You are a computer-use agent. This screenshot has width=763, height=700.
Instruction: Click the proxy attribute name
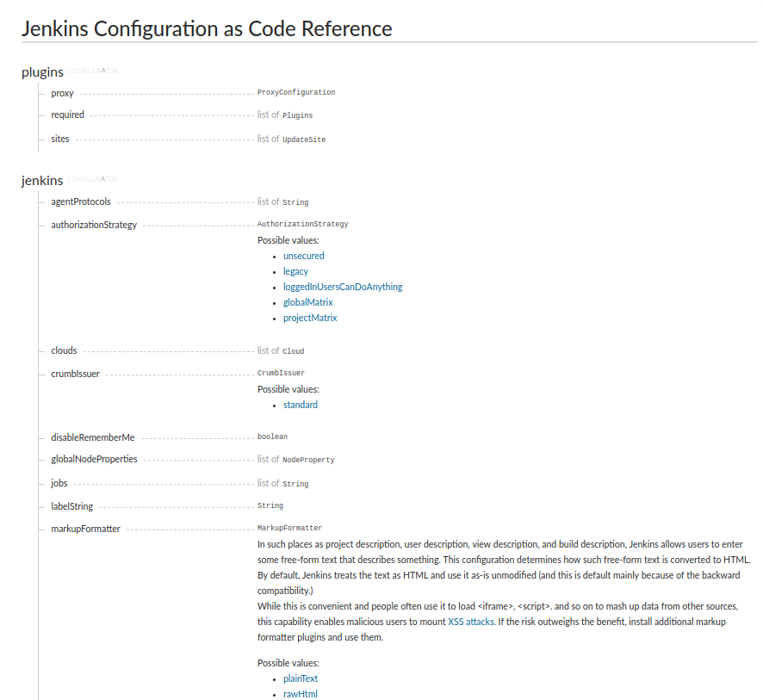coord(62,93)
